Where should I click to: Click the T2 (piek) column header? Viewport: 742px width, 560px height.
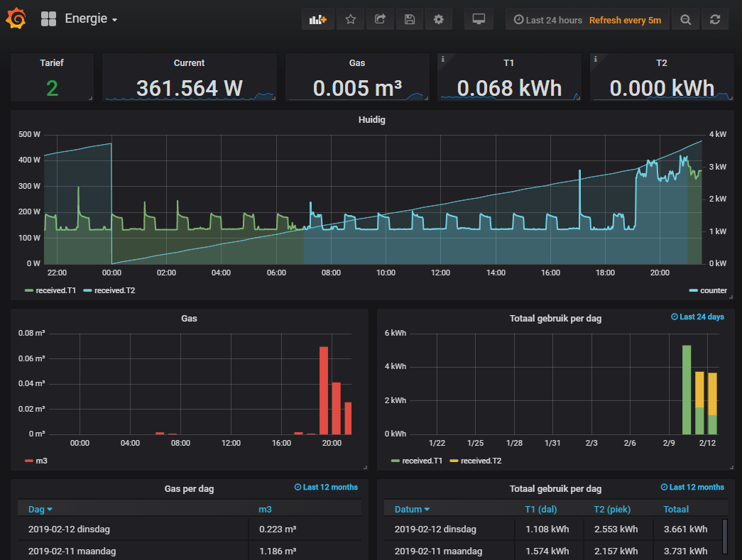point(612,509)
